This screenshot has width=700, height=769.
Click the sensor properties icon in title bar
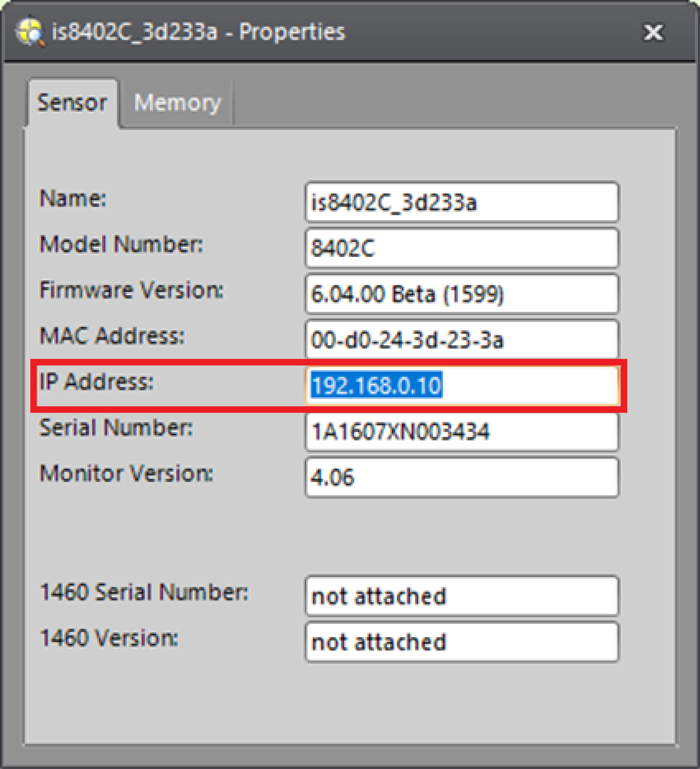[x=29, y=32]
